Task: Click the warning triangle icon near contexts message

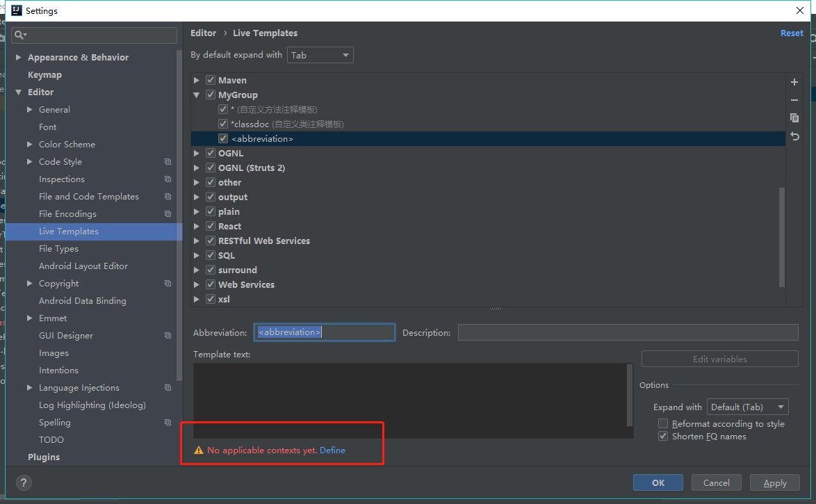Action: (198, 450)
